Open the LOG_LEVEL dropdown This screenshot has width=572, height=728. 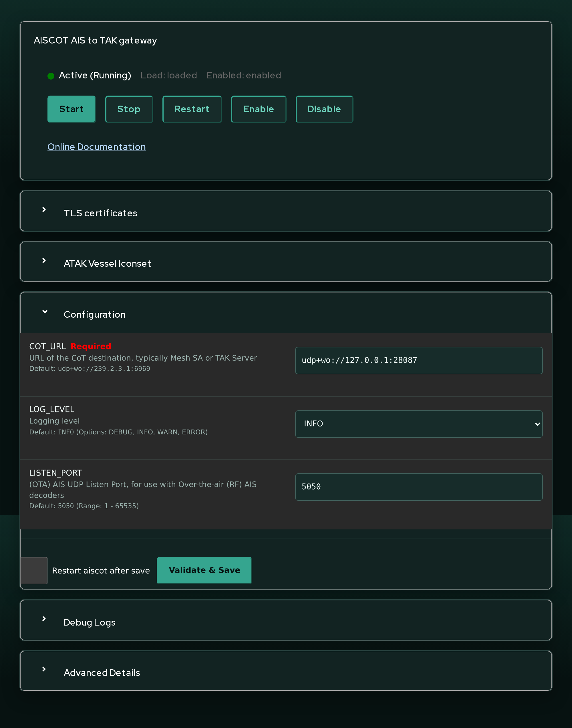click(419, 424)
